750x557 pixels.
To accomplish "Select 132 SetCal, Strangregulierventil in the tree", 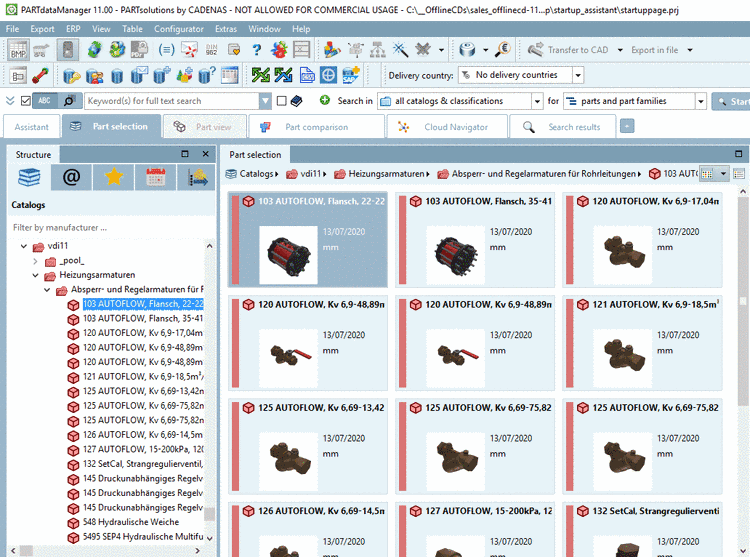I will [143, 464].
